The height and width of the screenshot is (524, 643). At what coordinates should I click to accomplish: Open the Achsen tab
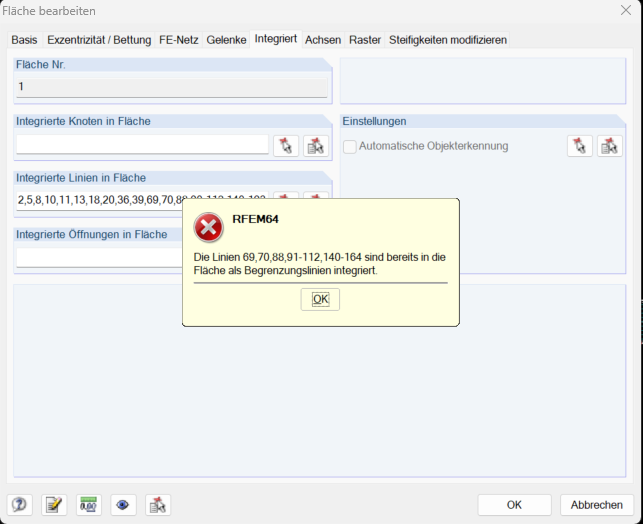(x=323, y=40)
